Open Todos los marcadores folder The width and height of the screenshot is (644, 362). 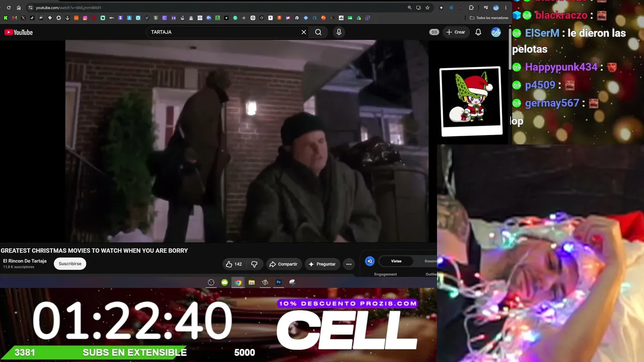point(489,18)
